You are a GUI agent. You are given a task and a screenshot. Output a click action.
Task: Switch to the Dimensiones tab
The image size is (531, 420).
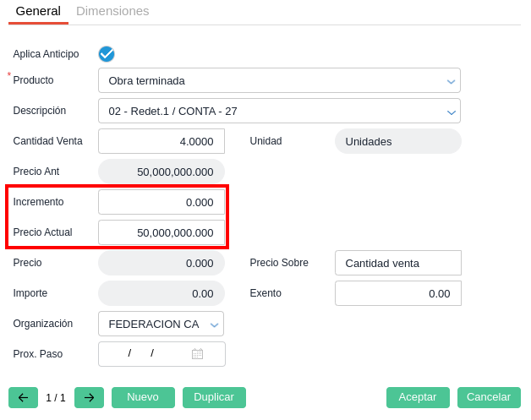tap(112, 11)
